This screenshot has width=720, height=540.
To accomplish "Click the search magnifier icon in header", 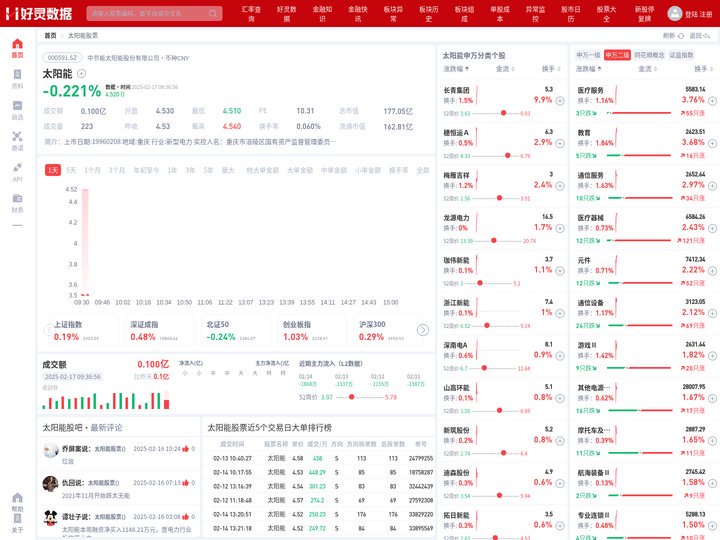I will click(213, 13).
